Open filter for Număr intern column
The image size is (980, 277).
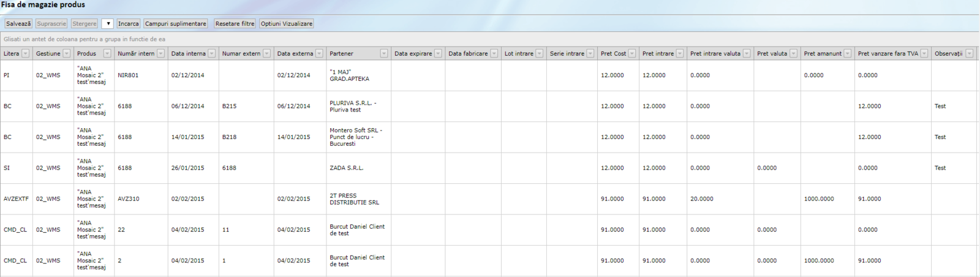coord(160,54)
